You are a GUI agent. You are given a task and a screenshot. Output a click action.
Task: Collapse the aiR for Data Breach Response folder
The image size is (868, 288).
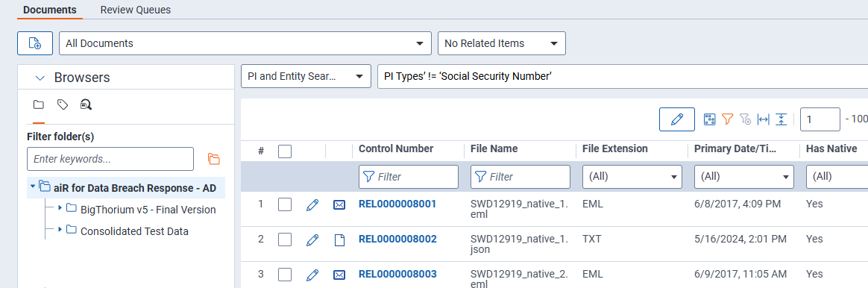(x=33, y=186)
